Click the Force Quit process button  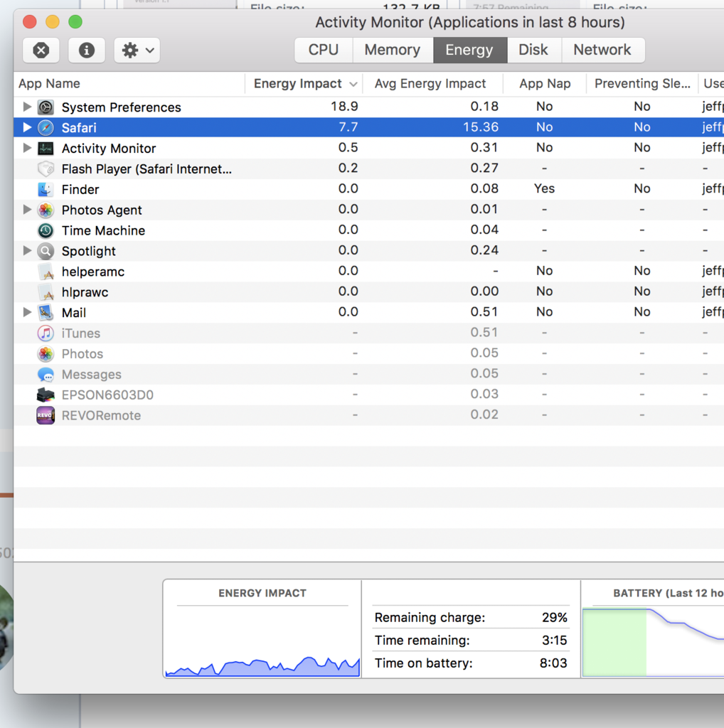coord(41,50)
